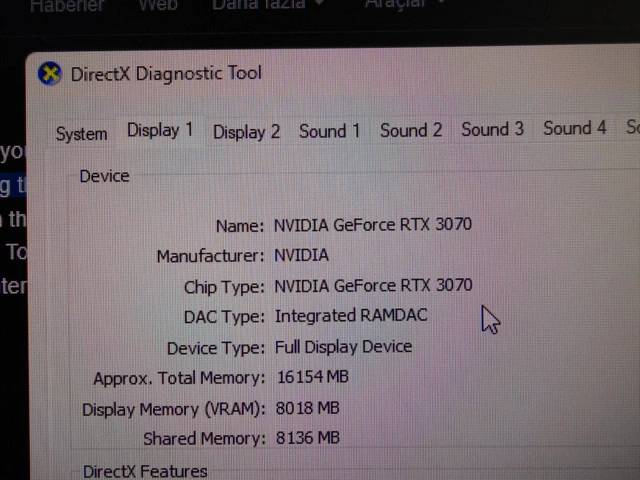Open the Web menu in background browser

pyautogui.click(x=158, y=5)
